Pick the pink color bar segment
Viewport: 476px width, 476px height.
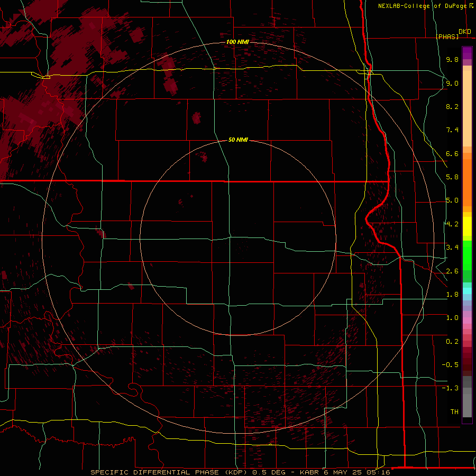[467, 321]
